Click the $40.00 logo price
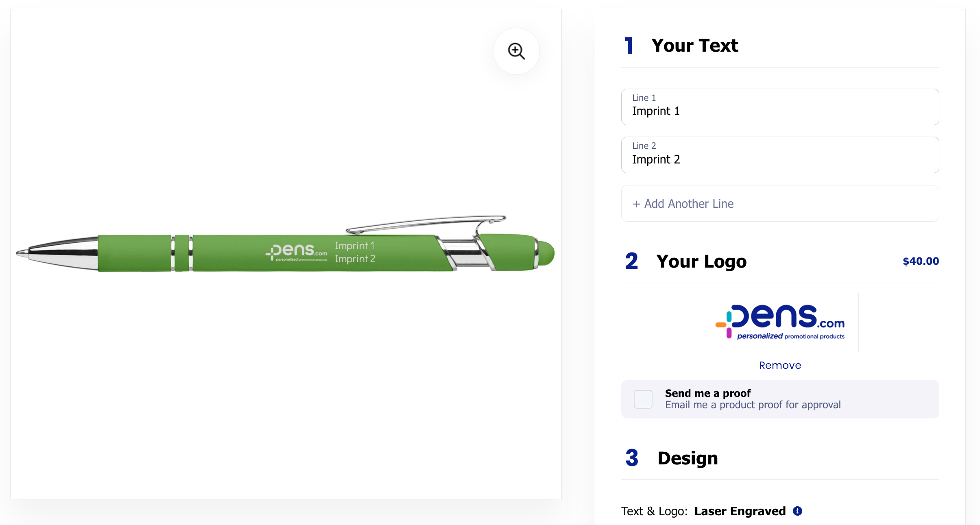The height and width of the screenshot is (525, 980). click(921, 261)
